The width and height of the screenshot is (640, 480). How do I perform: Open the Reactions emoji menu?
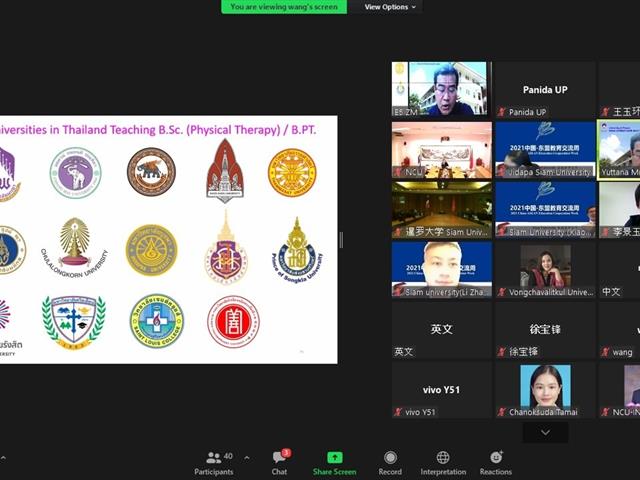pos(496,463)
